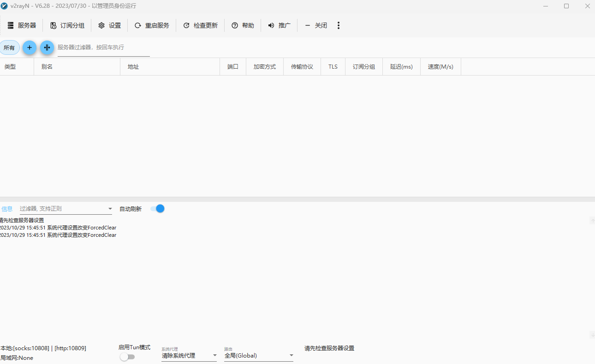The height and width of the screenshot is (364, 595).
Task: Click the check update circular icon
Action: tap(186, 25)
